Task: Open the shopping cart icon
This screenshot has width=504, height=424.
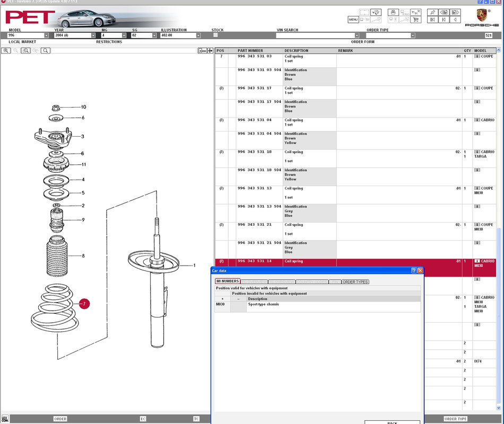Action: 415,20
